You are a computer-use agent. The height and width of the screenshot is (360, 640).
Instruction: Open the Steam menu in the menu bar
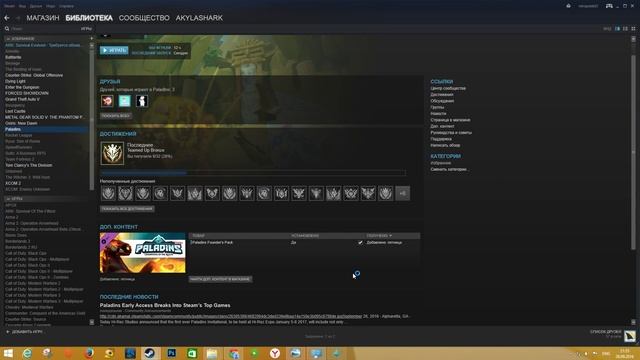tap(9, 6)
